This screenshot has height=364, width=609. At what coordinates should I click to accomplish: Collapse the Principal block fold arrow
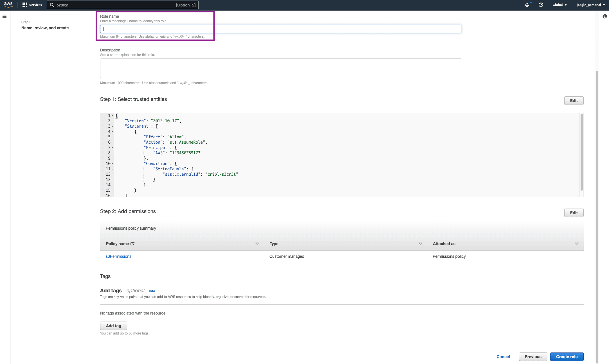point(112,148)
